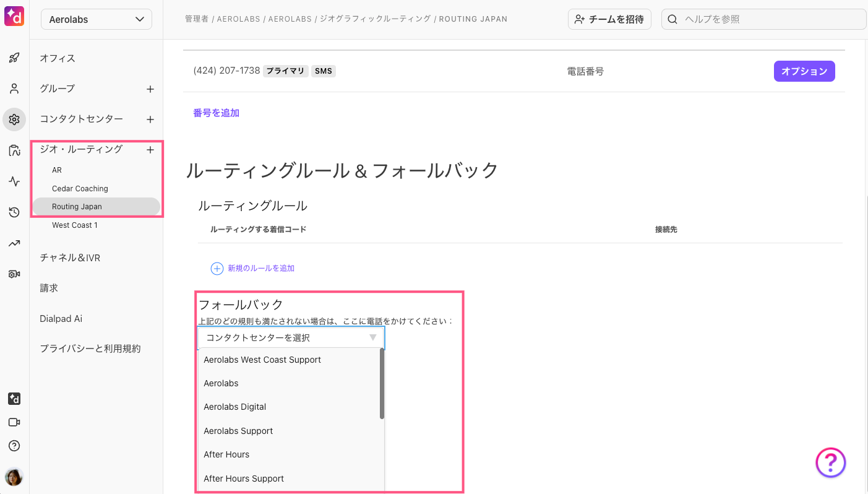The image size is (868, 494).
Task: Click the ルーティングする着信コード column header
Action: pos(258,230)
